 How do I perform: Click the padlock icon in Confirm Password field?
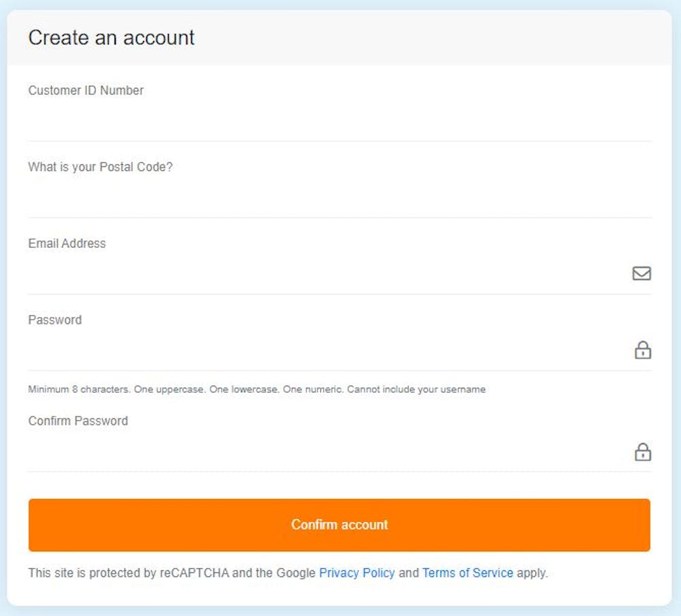coord(642,452)
